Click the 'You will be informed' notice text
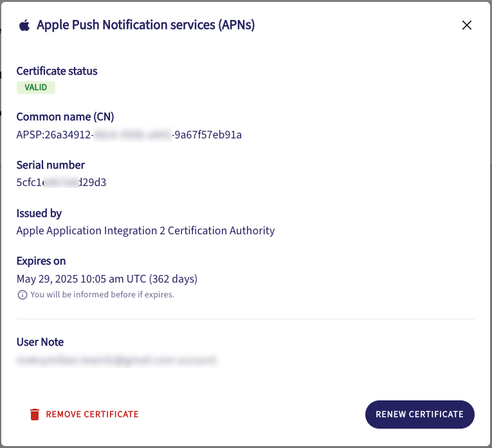The image size is (492, 448). pos(102,295)
